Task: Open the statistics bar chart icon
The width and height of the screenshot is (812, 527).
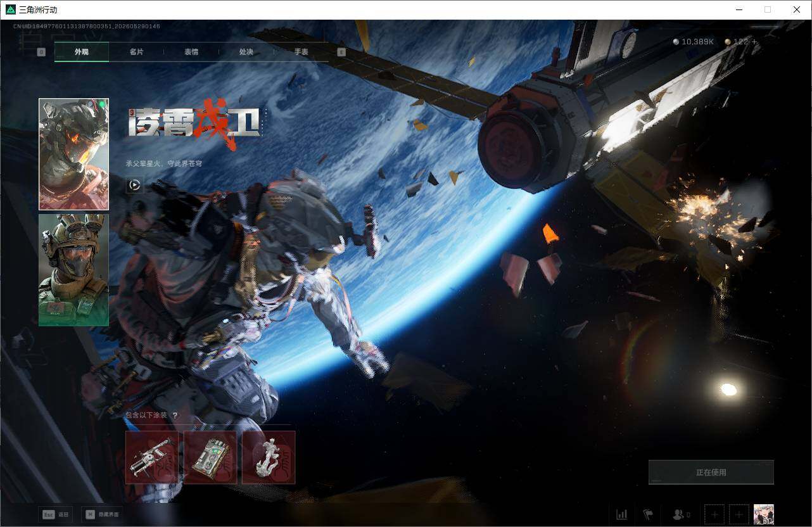Action: point(622,514)
